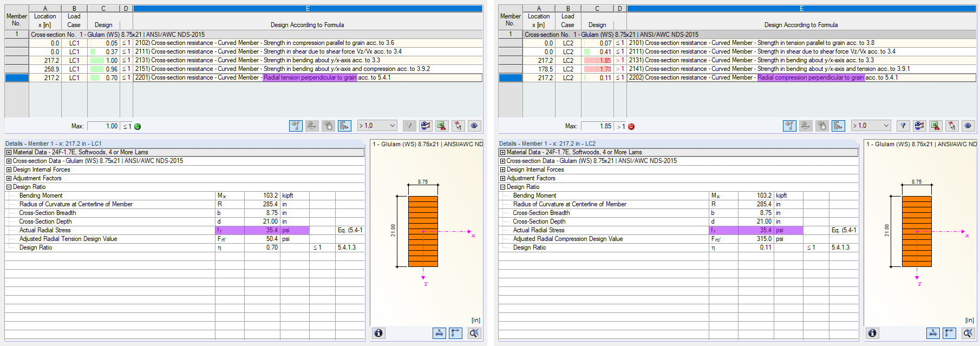This screenshot has height=346, width=980.
Task: Collapse Design Ratio in the LC1 details
Action: click(9, 187)
